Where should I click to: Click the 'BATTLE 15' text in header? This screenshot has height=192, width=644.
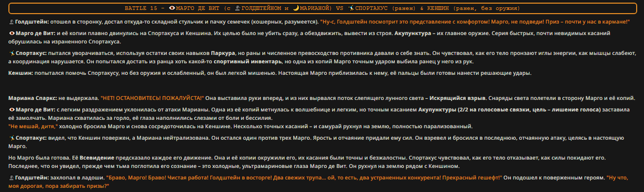141,8
